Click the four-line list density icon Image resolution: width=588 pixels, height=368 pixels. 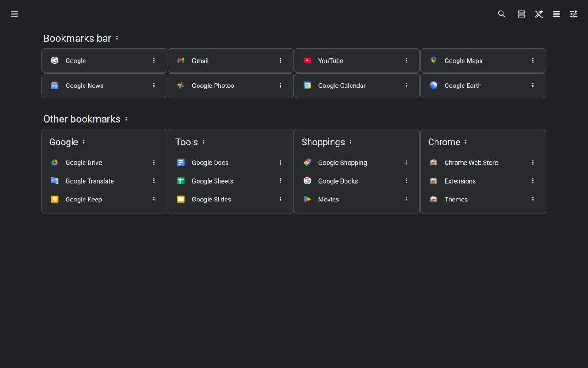coord(556,14)
